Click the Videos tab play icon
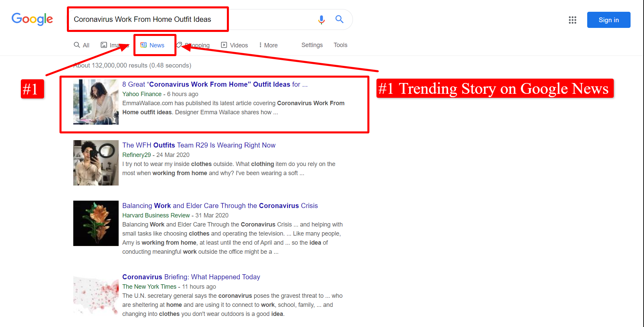This screenshot has width=644, height=327. click(224, 45)
